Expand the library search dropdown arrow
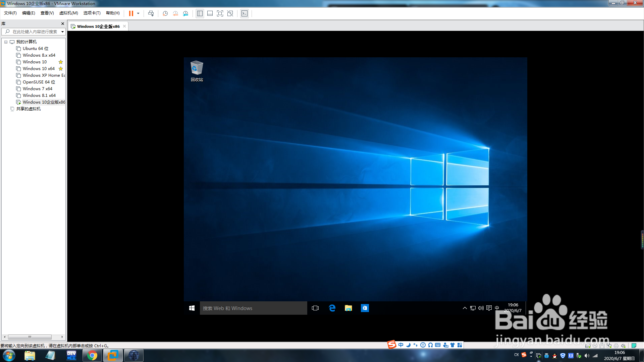 pyautogui.click(x=62, y=32)
